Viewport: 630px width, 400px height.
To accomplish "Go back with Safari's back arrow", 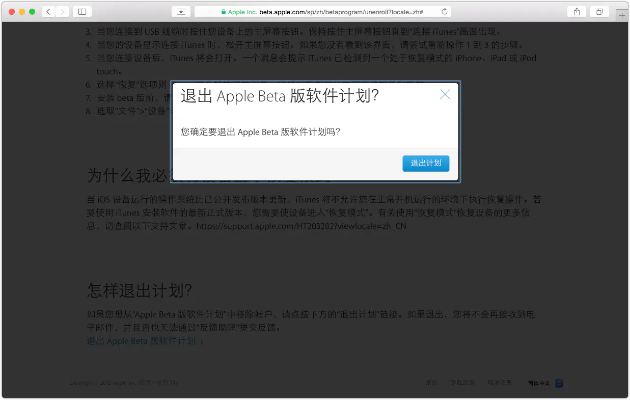I will 49,11.
